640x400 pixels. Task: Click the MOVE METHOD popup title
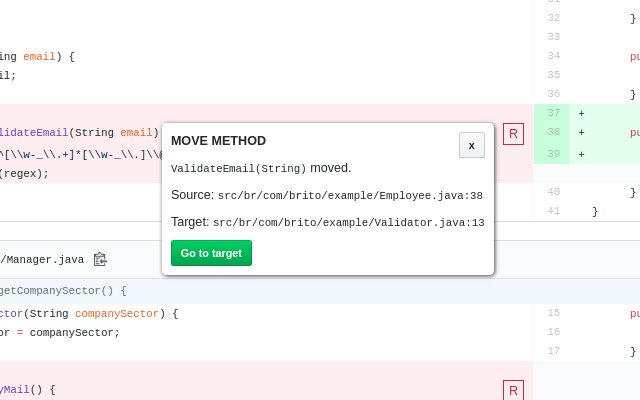(x=218, y=141)
